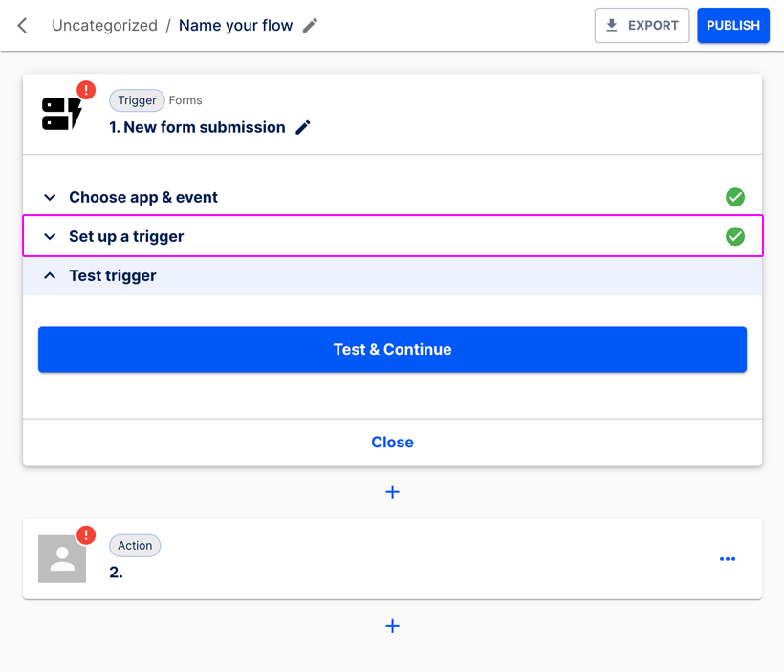The width and height of the screenshot is (784, 672).
Task: Publish the flow
Action: [x=733, y=25]
